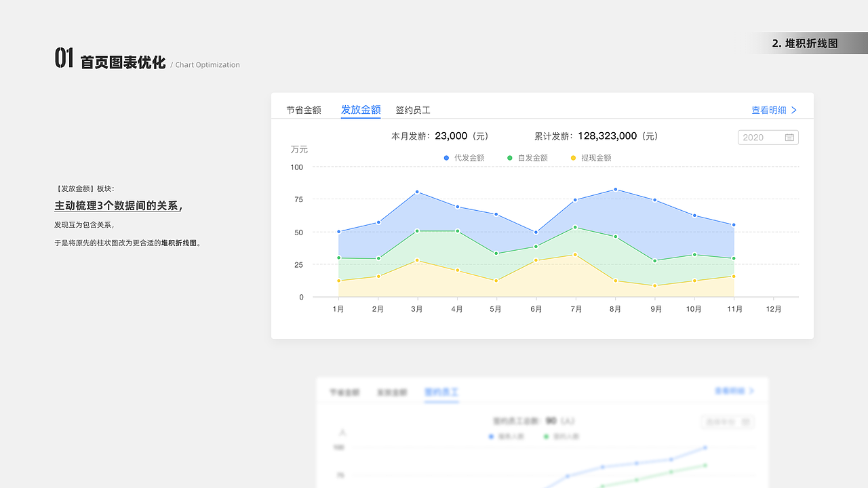This screenshot has height=488, width=868.
Task: Select the 发放金额 tab
Action: pyautogui.click(x=361, y=110)
